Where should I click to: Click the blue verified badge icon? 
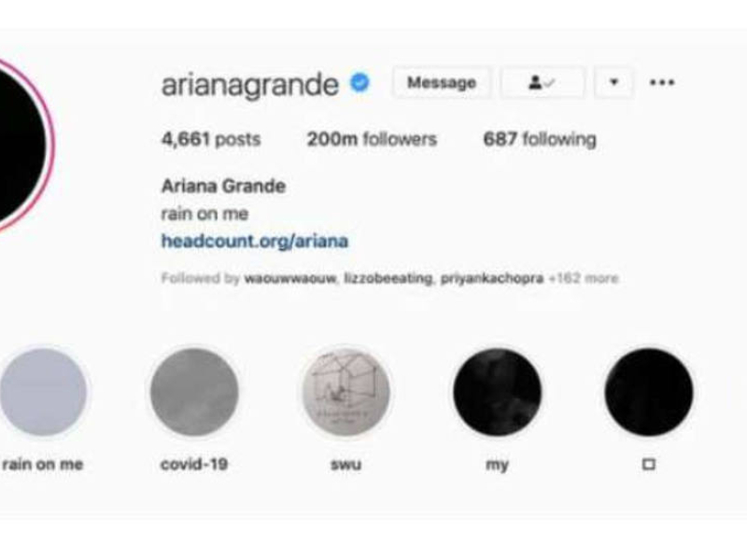pyautogui.click(x=359, y=83)
